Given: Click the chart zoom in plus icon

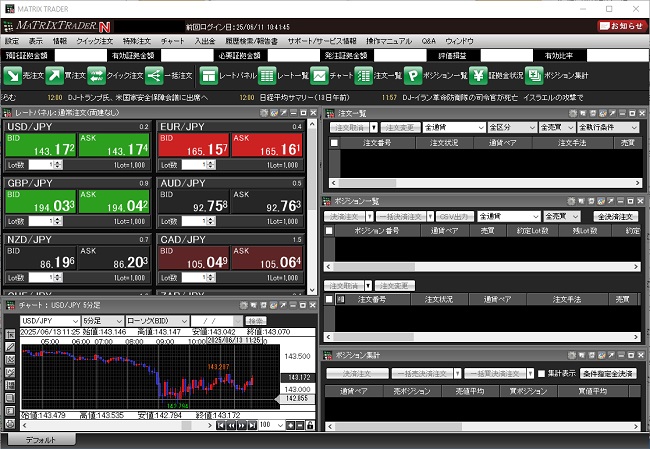Looking at the screenshot, I should 291,425.
